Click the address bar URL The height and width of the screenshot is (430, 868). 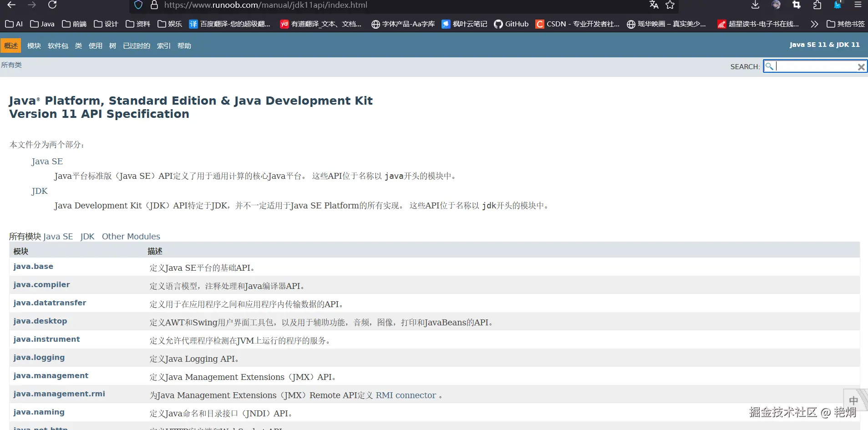click(x=266, y=5)
